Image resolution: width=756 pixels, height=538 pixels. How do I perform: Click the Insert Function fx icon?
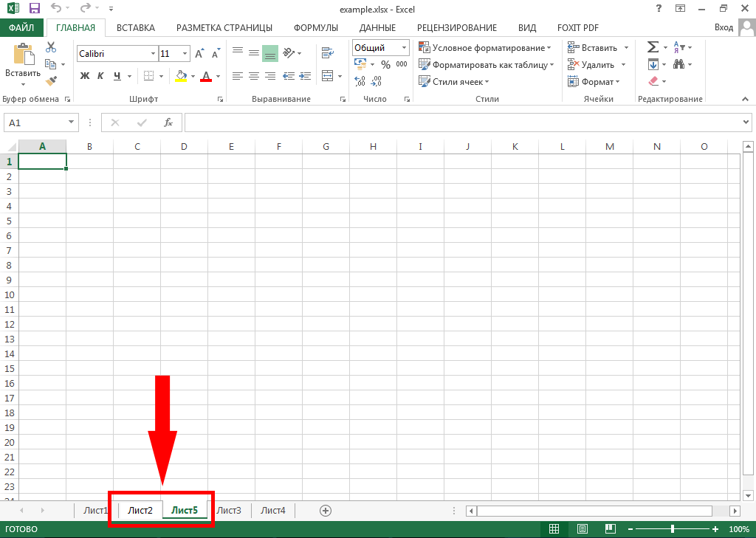click(168, 123)
